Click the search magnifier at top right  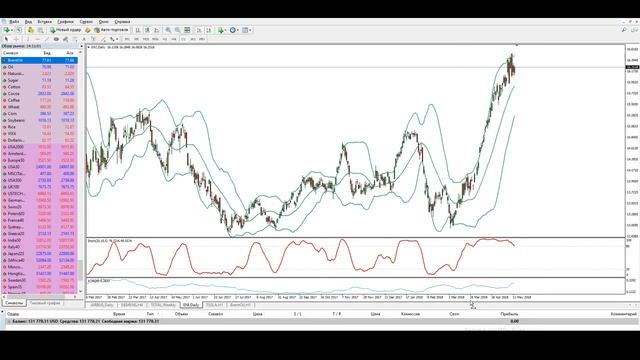[624, 30]
